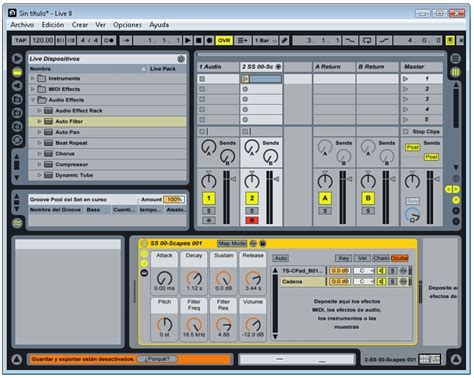Toggle the browser show/hide arrow icon at top left
The width and height of the screenshot is (474, 378).
click(x=17, y=59)
